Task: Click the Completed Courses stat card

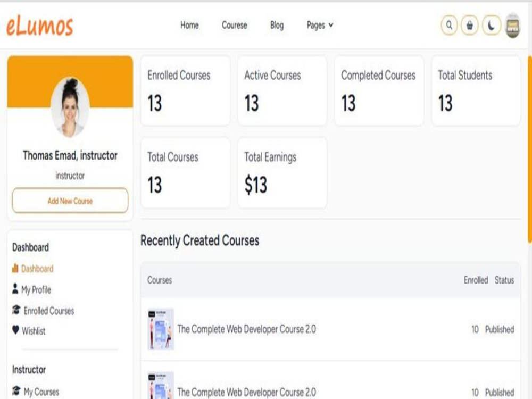Action: pyautogui.click(x=379, y=91)
